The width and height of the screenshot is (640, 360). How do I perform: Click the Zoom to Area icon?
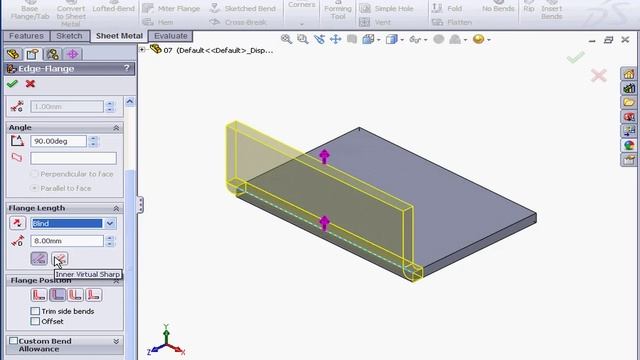pyautogui.click(x=302, y=39)
